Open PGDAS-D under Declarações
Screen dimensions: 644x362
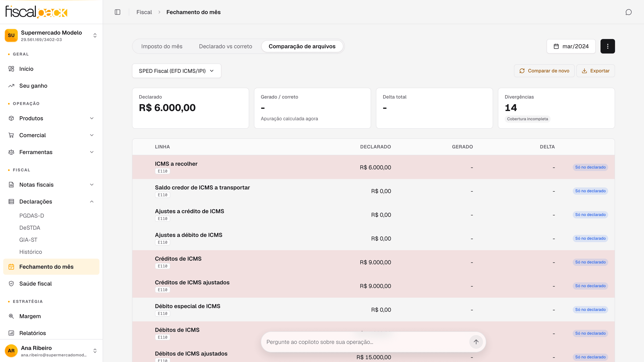coord(32,216)
